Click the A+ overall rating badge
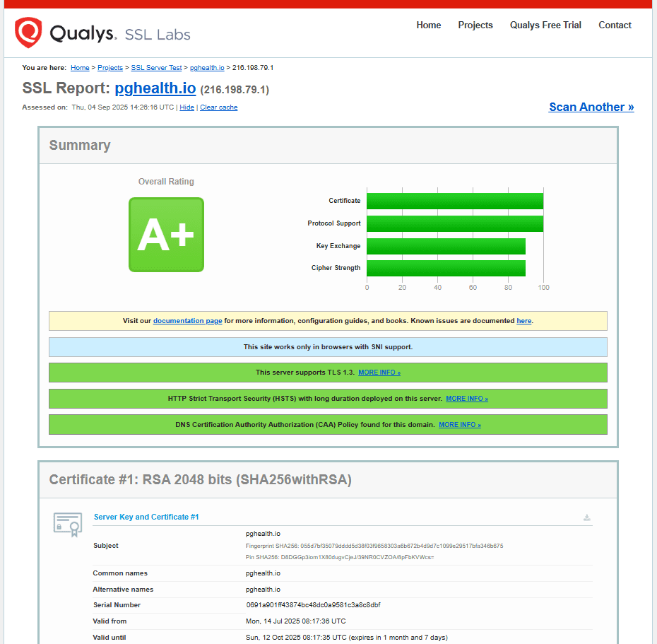This screenshot has height=644, width=657. 166,235
